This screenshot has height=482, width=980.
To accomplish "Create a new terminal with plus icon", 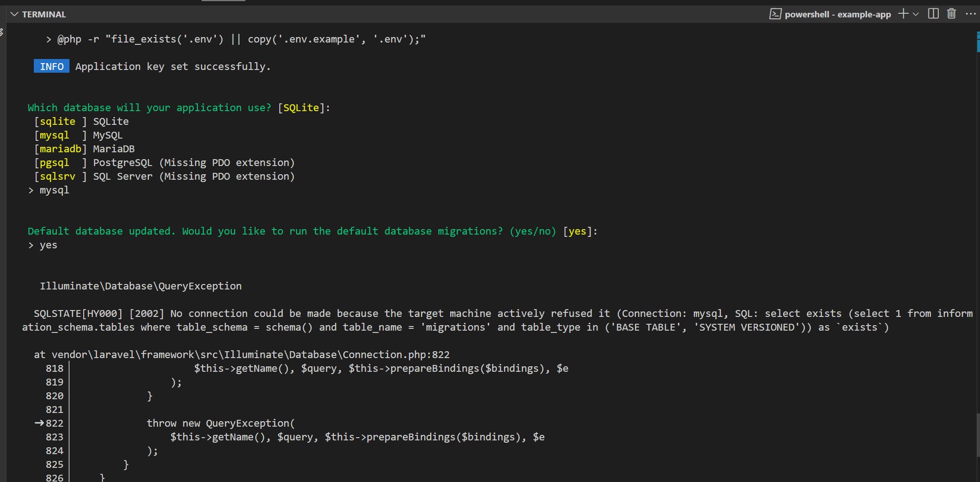I will point(903,14).
